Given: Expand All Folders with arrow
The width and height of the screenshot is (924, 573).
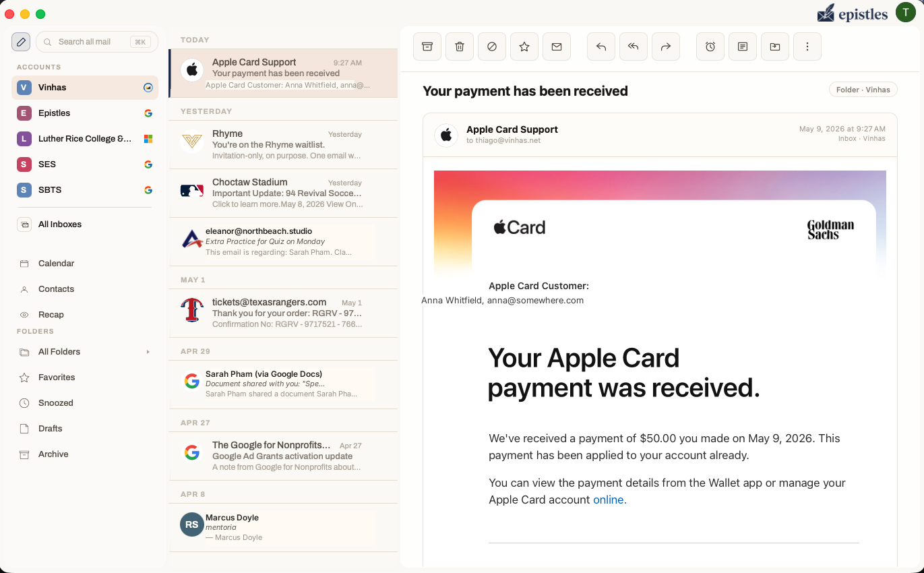Looking at the screenshot, I should [x=148, y=352].
